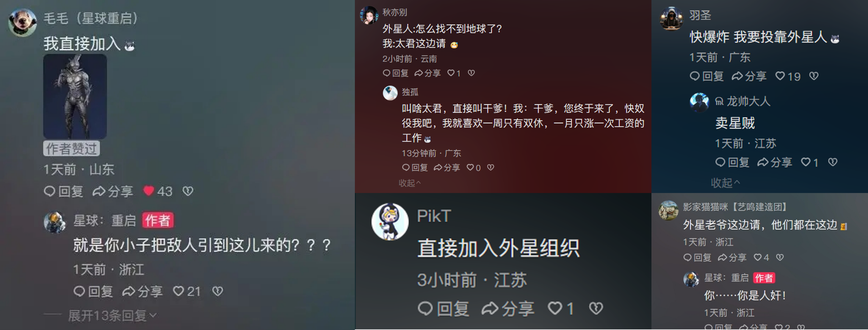Share 羽圣's comment via share icon
Viewport: 868px width, 330px height.
749,76
